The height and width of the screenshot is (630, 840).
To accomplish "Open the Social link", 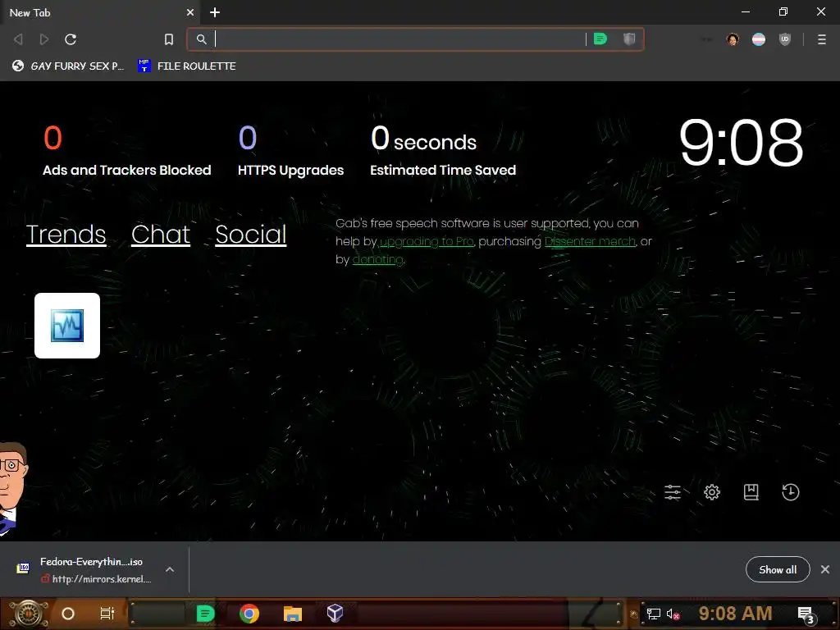I will [x=251, y=235].
